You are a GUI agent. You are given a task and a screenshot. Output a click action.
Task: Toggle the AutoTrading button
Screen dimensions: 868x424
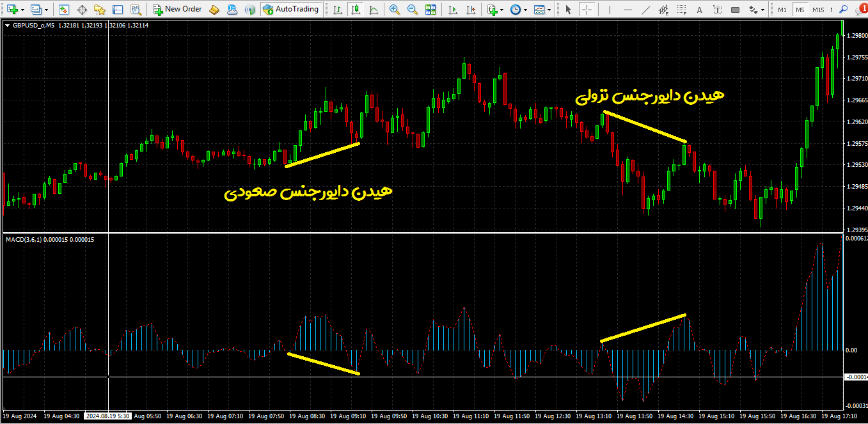pyautogui.click(x=291, y=10)
